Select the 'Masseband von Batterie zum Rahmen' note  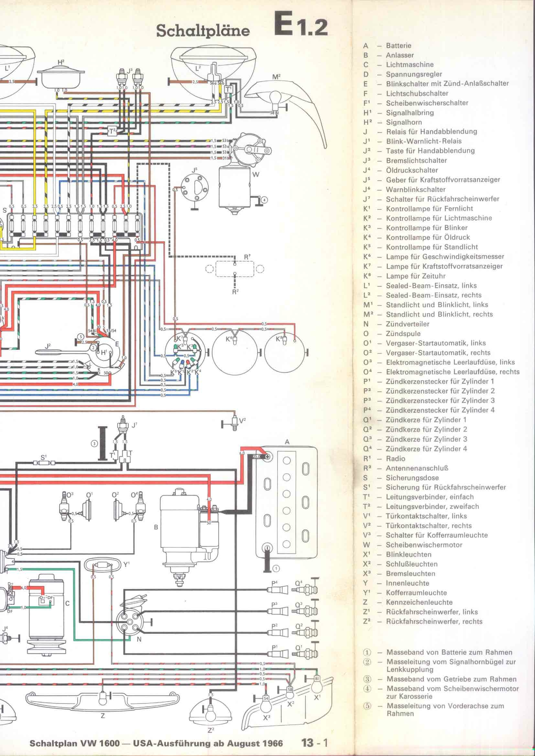click(449, 652)
